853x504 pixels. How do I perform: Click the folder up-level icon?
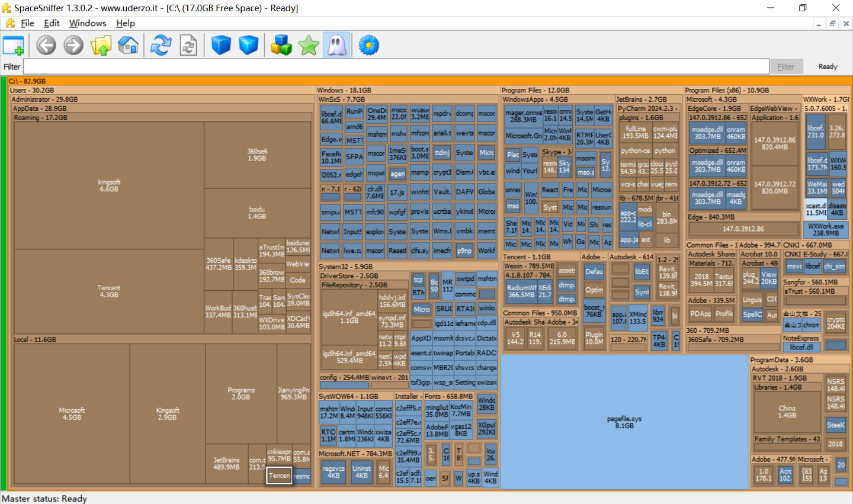[x=101, y=46]
